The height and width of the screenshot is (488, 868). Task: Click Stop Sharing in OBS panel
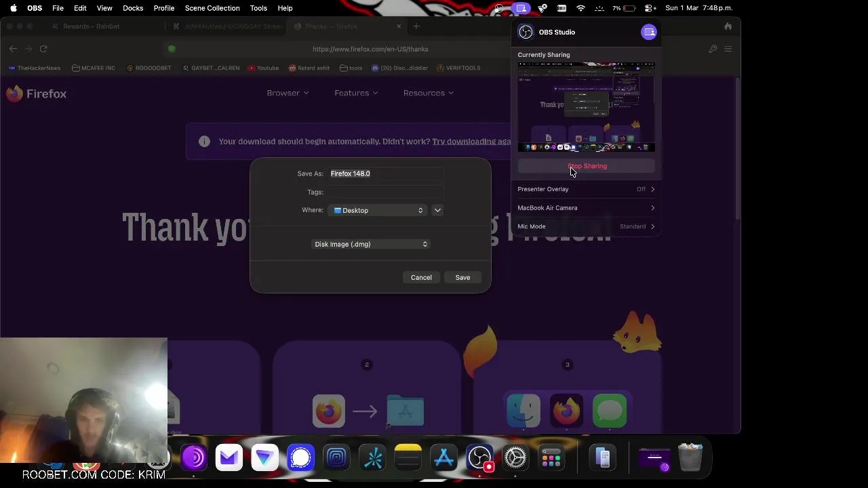[587, 166]
